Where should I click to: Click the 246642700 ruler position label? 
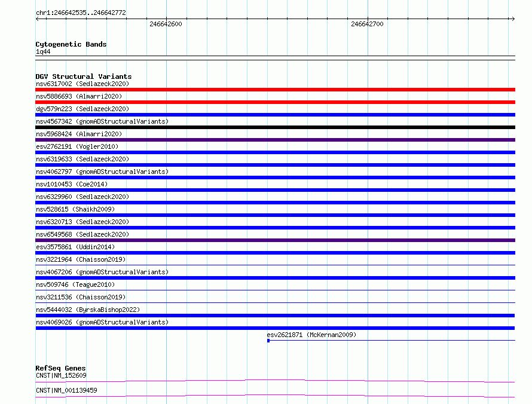368,24
